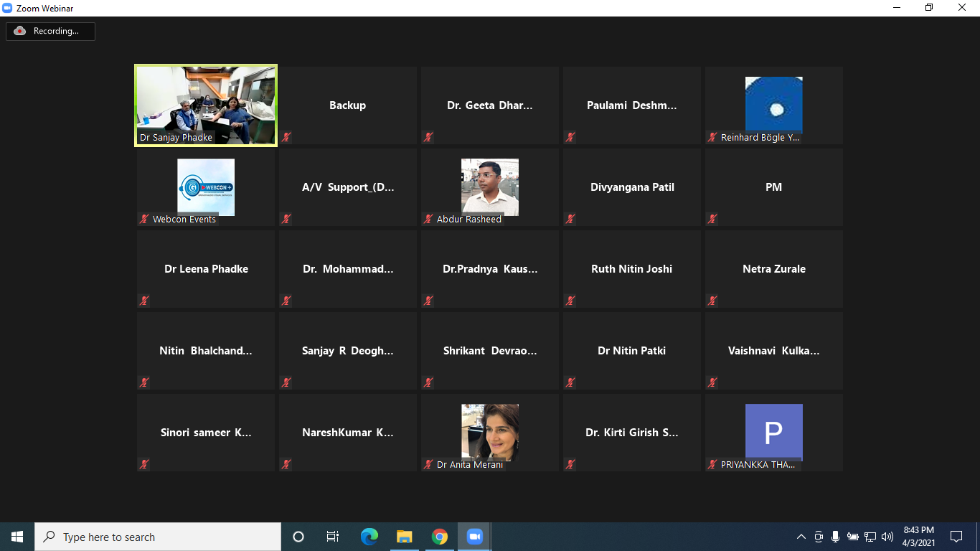Open the Windows notification center

coord(956,537)
